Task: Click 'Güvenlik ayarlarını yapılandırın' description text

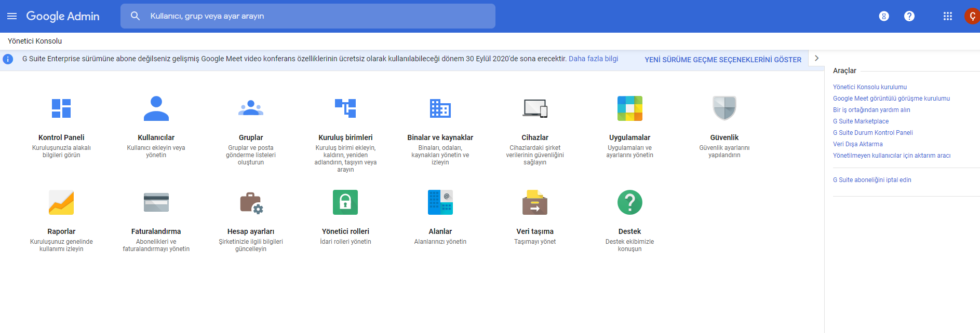Action: 724,151
